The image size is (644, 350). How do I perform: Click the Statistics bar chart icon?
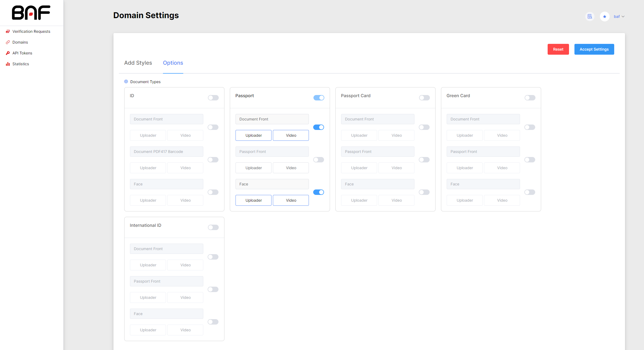coord(8,64)
